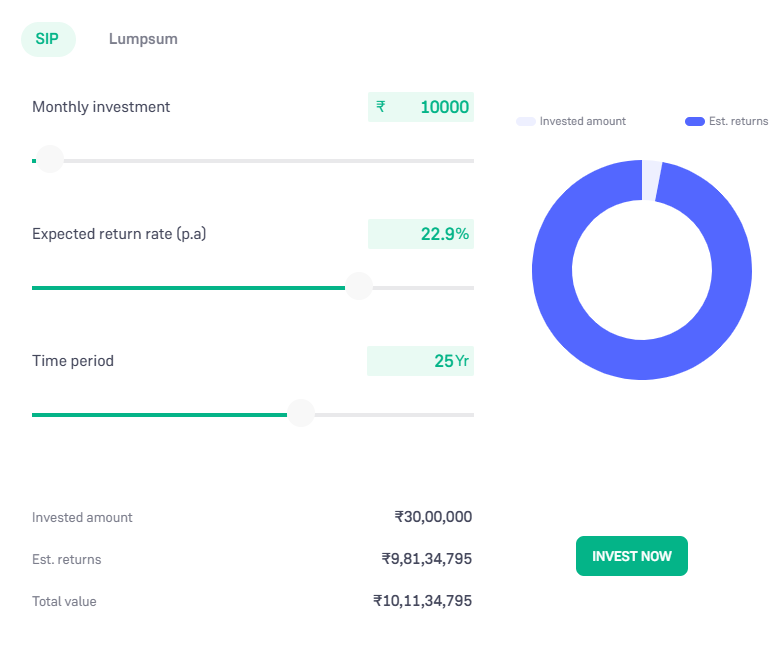This screenshot has width=777, height=660.
Task: Click the Time period field 25 Yr
Action: [421, 361]
